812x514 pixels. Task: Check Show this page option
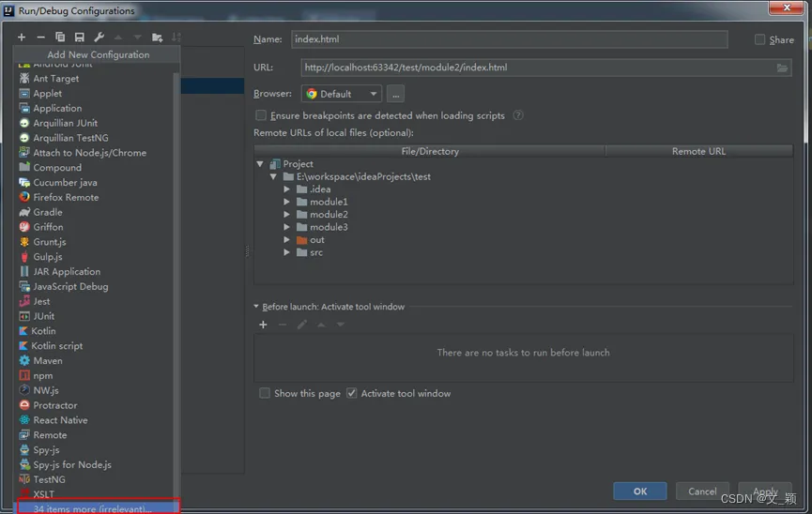(x=265, y=393)
